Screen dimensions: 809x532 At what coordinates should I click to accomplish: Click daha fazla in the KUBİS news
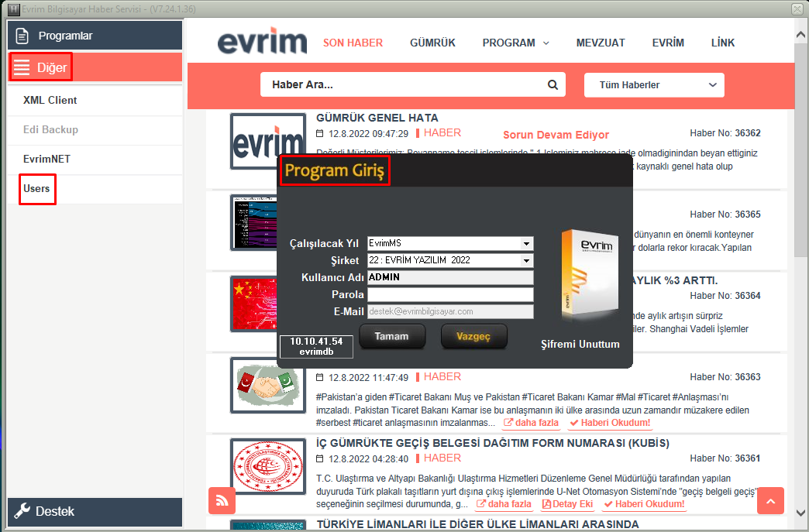pos(504,504)
